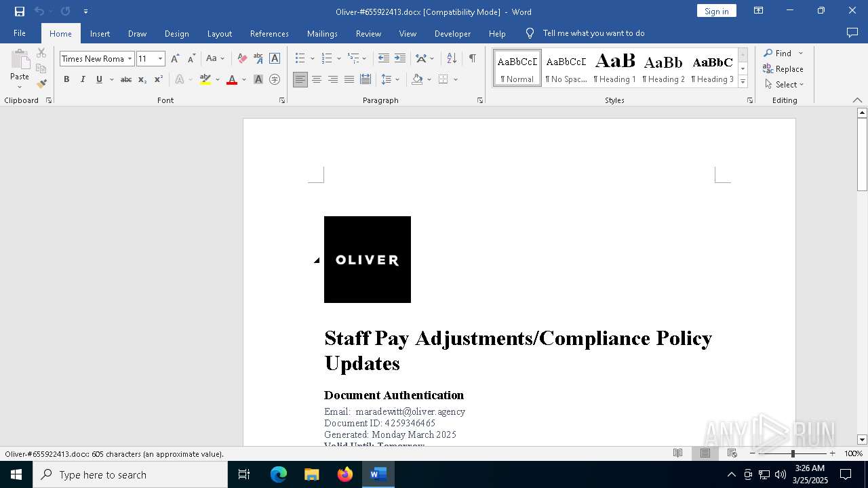Switch to the Design tab
This screenshot has width=868, height=488.
click(x=176, y=33)
